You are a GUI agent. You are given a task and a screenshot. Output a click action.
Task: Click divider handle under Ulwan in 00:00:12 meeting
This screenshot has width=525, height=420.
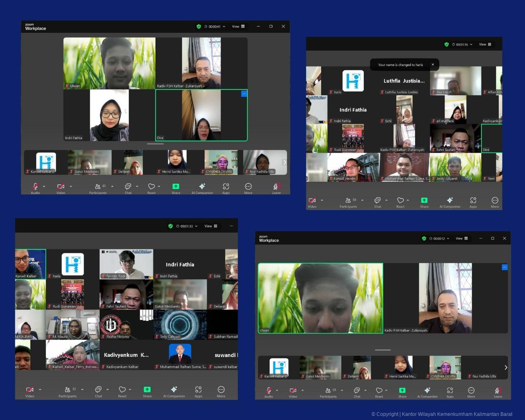(x=383, y=350)
